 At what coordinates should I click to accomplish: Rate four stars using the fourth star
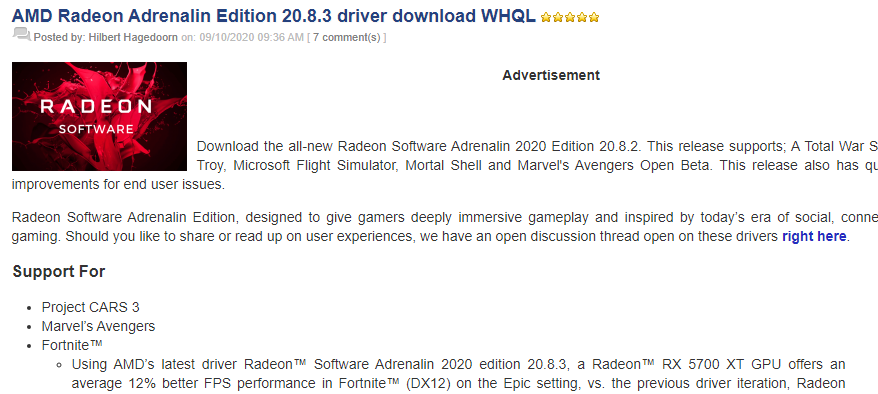[x=582, y=17]
